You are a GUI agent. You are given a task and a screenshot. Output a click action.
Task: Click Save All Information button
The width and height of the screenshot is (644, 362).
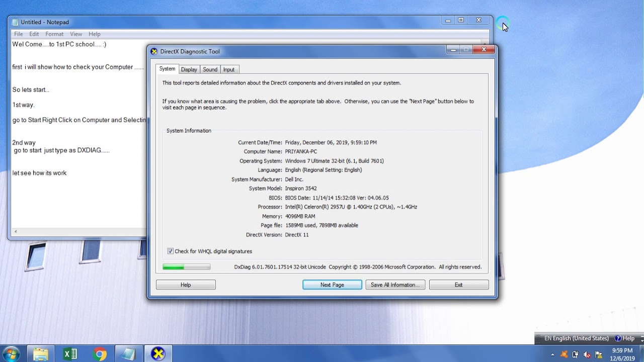point(395,285)
